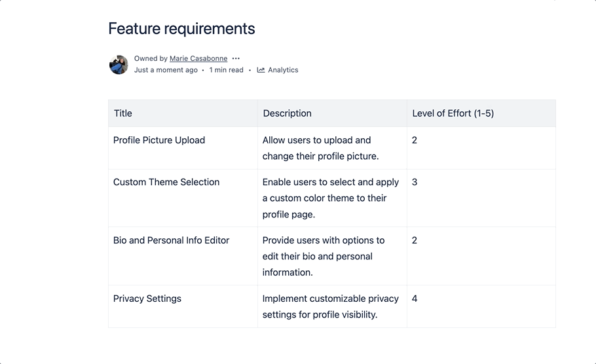
Task: Click Marie Casabonne's profile avatar
Action: click(119, 65)
